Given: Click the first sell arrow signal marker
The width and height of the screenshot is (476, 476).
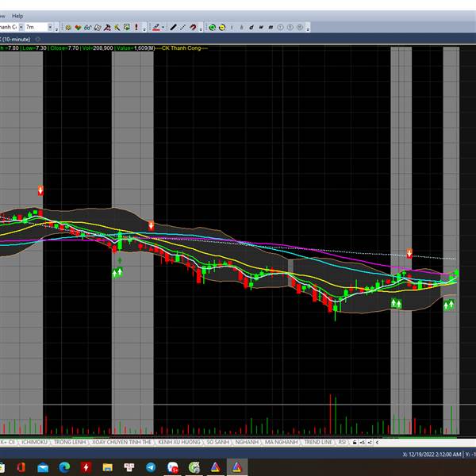Looking at the screenshot, I should [x=40, y=190].
